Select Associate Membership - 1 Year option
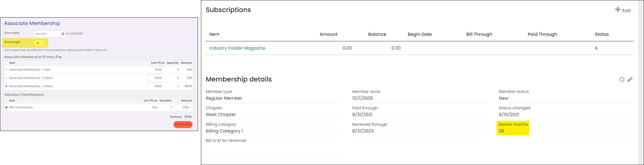 tap(6, 70)
